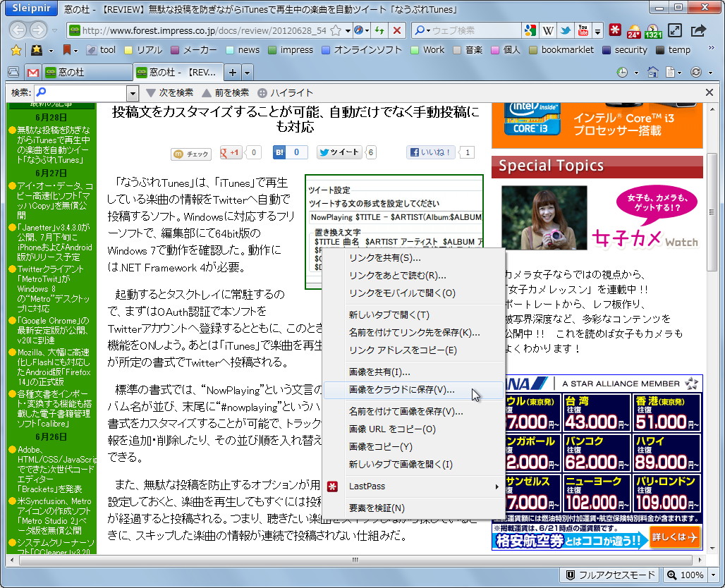Click the Gmail icon on the tab bar
This screenshot has width=725, height=588.
pos(32,71)
